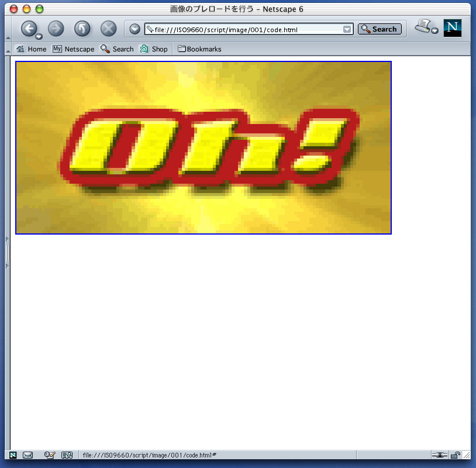Click the window resize grip corner
The width and height of the screenshot is (476, 468).
coord(467,455)
